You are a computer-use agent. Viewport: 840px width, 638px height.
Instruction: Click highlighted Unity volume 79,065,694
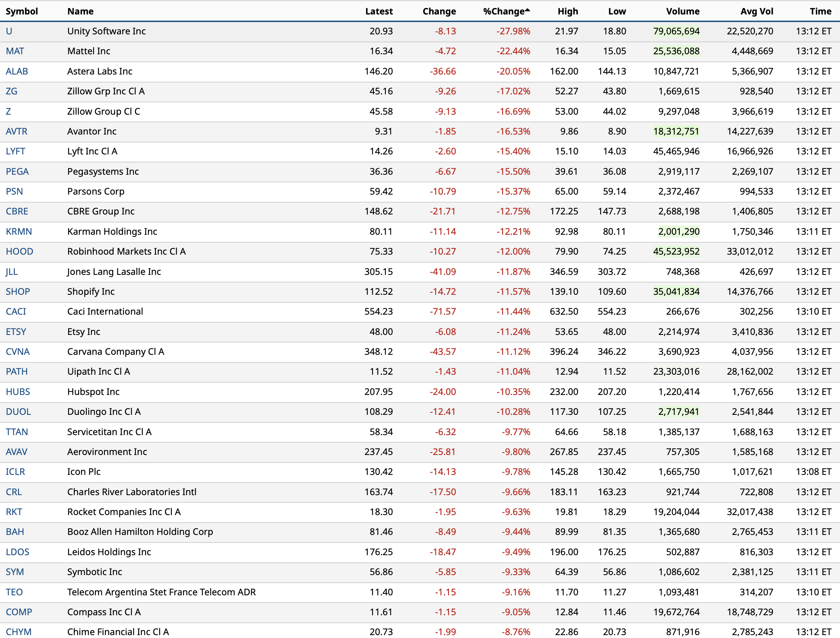coord(676,31)
